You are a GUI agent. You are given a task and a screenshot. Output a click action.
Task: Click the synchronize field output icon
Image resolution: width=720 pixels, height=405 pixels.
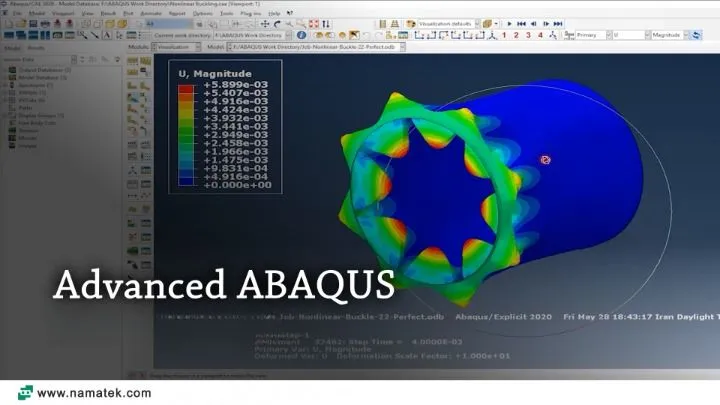[x=697, y=35]
